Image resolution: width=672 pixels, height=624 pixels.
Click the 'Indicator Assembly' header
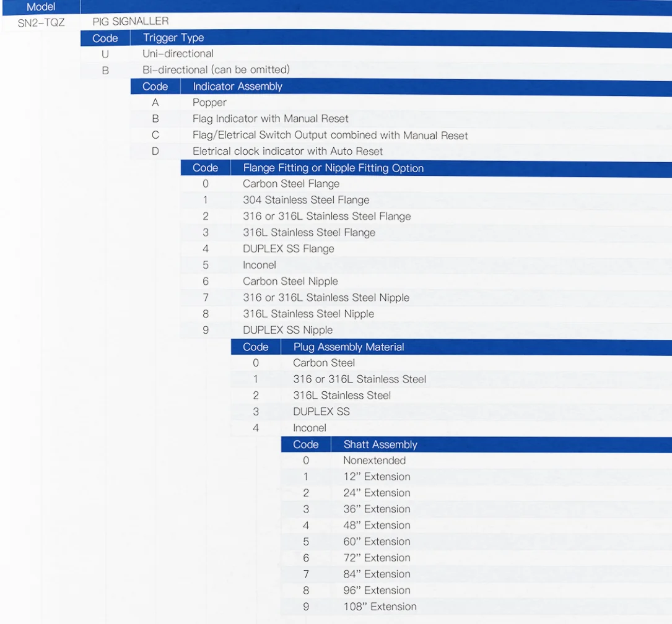pos(237,87)
